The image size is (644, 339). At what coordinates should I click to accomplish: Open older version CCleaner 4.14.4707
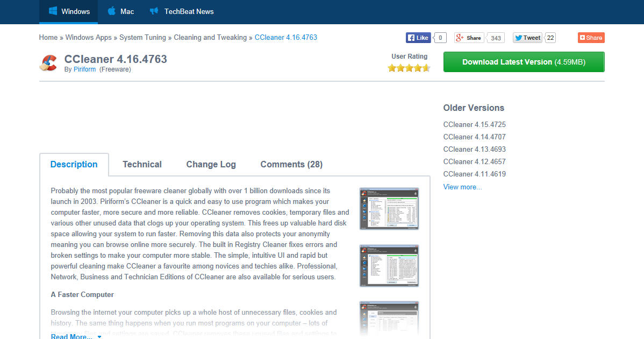pos(474,137)
